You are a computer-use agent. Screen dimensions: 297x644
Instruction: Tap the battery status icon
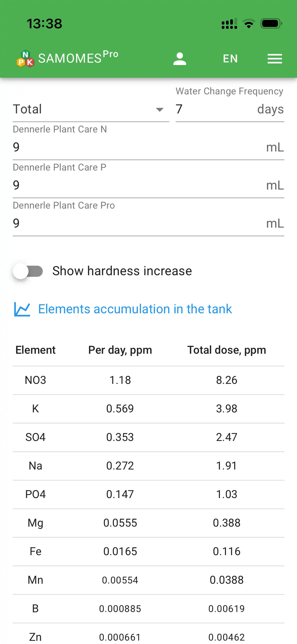[271, 24]
